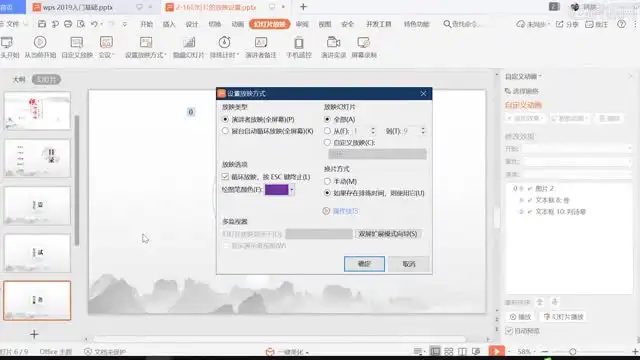
Task: Click the zoom slider handle in status bar
Action: [573, 351]
